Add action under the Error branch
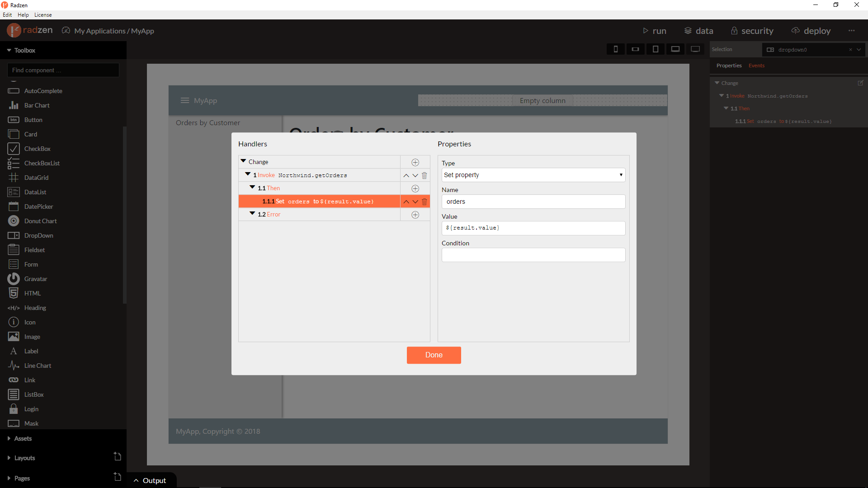 [415, 215]
